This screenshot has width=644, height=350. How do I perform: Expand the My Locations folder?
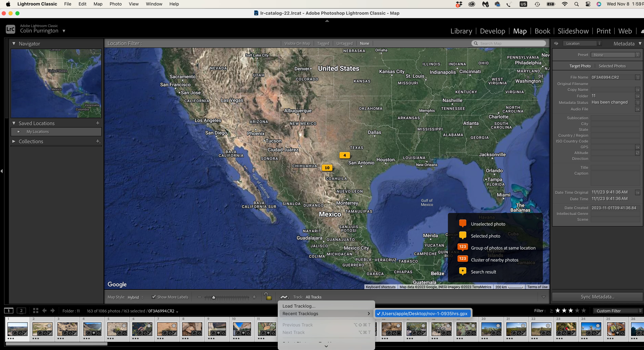click(19, 132)
